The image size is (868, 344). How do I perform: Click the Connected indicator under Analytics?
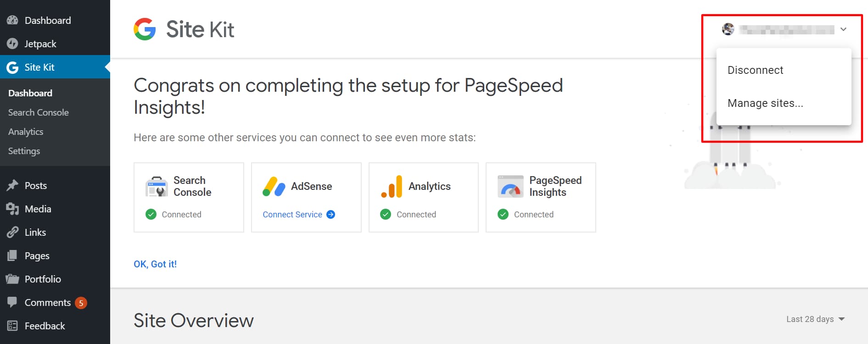[x=386, y=214]
